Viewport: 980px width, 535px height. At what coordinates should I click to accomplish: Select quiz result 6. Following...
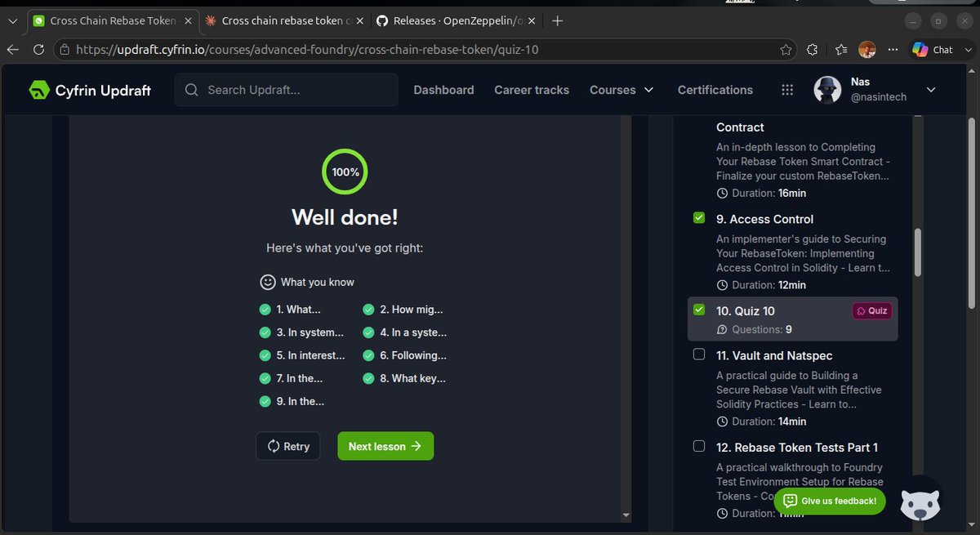(x=413, y=355)
